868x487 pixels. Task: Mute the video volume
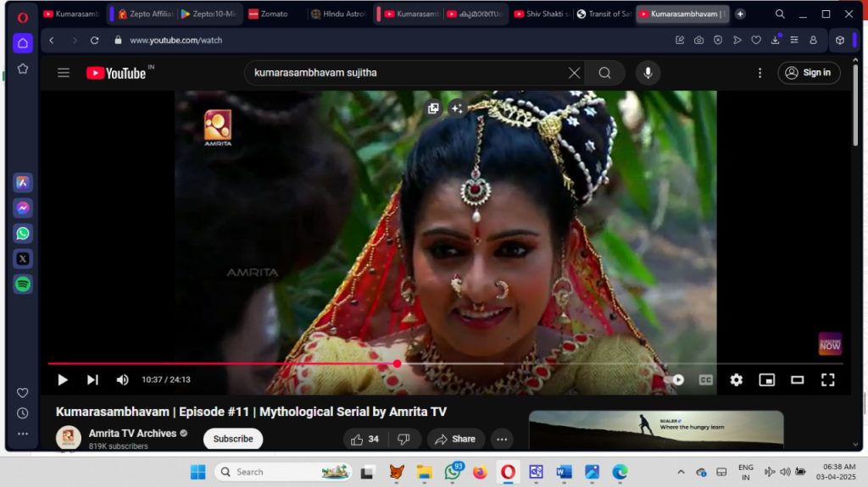tap(122, 379)
